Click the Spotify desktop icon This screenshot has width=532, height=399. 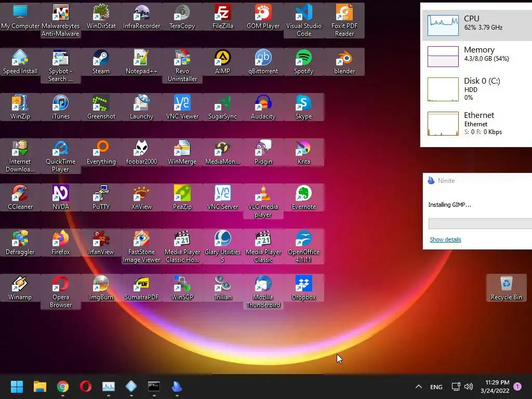[303, 62]
